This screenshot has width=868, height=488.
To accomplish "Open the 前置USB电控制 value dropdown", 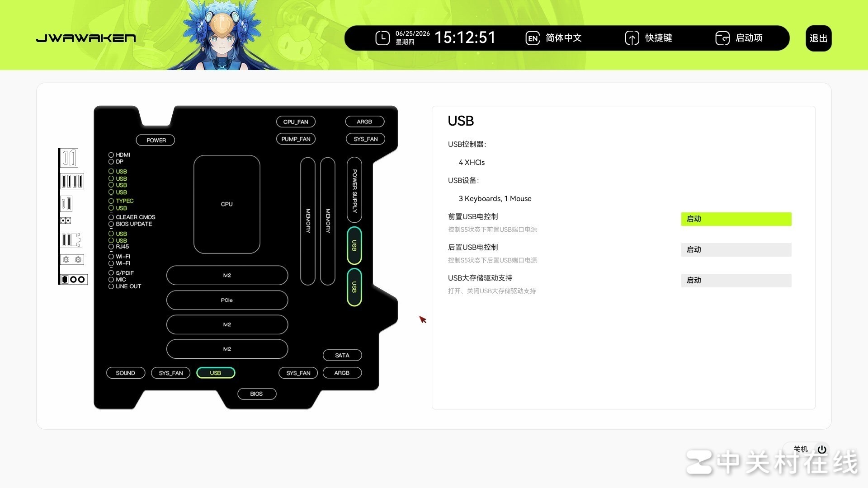I will click(x=736, y=219).
